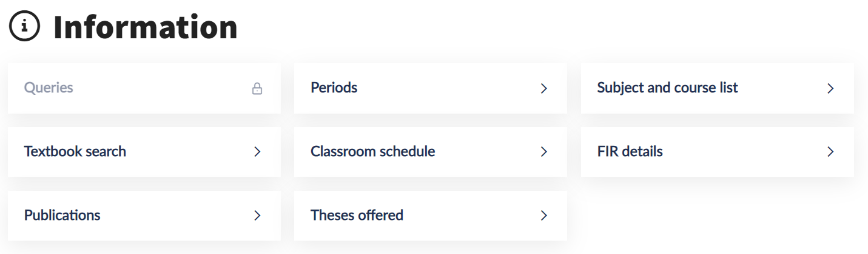Click the circled info icon beside Information
This screenshot has width=868, height=254.
(25, 27)
